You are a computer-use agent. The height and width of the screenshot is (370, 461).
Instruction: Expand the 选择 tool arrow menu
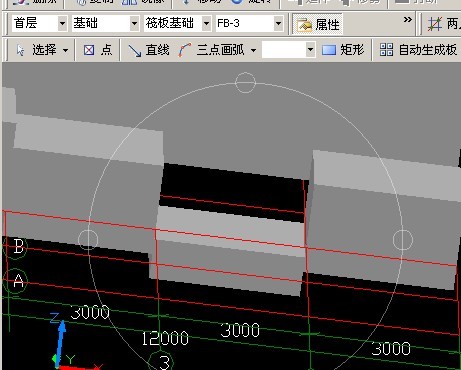tap(66, 51)
